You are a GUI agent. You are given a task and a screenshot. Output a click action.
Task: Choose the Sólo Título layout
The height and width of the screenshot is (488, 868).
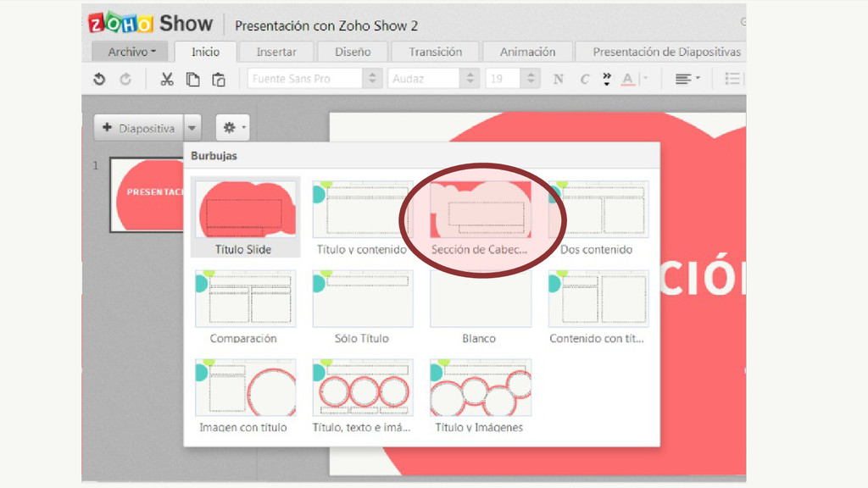(362, 307)
